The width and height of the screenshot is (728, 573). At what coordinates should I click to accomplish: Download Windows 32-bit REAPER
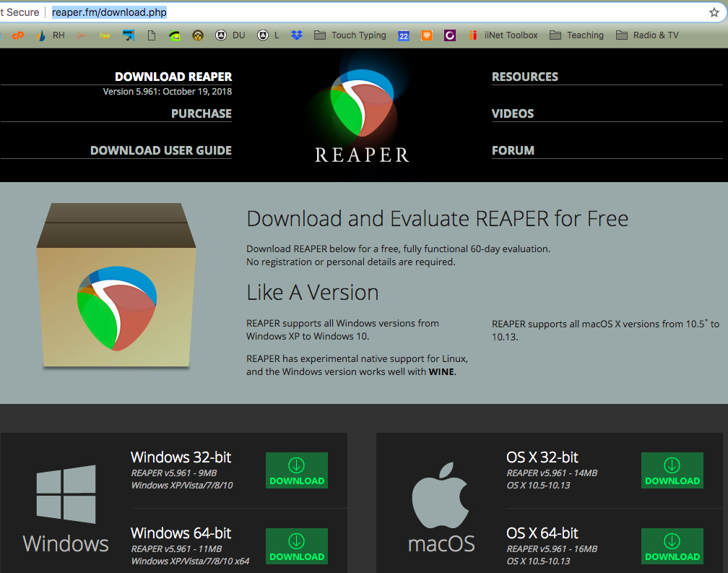tap(297, 470)
